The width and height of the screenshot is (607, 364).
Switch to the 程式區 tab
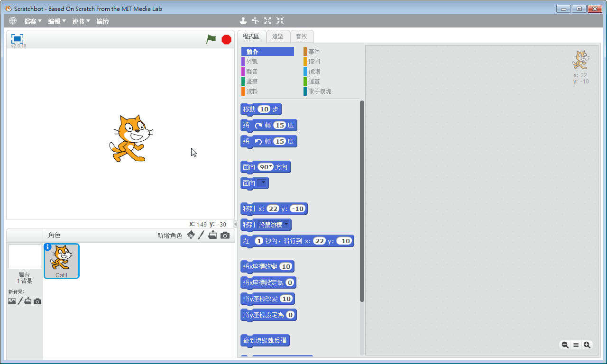pos(251,36)
